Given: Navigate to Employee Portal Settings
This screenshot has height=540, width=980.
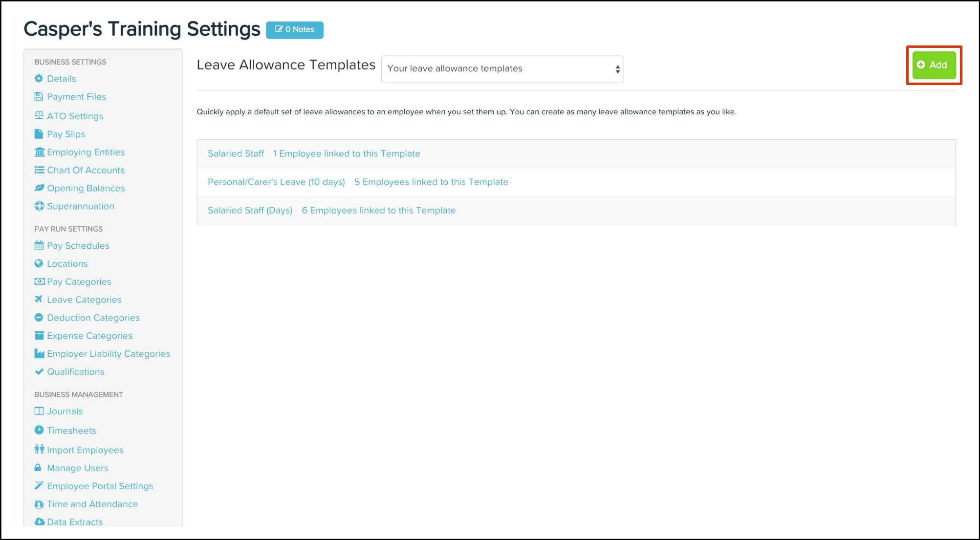Looking at the screenshot, I should click(x=100, y=486).
